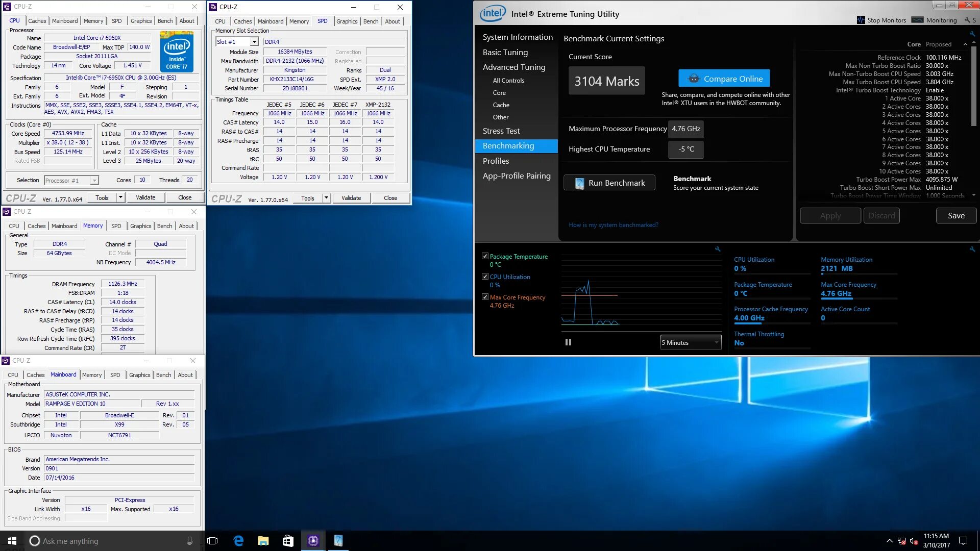Pause the monitoring graph
The image size is (980, 551).
[x=568, y=342]
